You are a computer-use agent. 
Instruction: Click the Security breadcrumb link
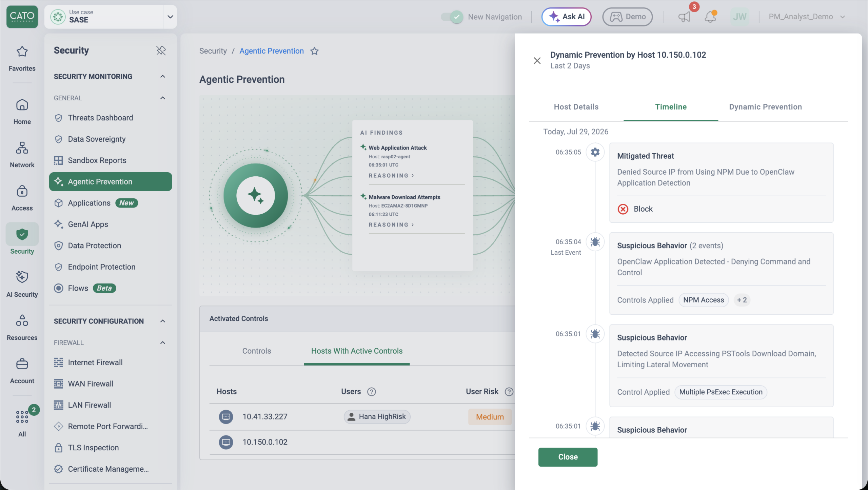coord(213,51)
